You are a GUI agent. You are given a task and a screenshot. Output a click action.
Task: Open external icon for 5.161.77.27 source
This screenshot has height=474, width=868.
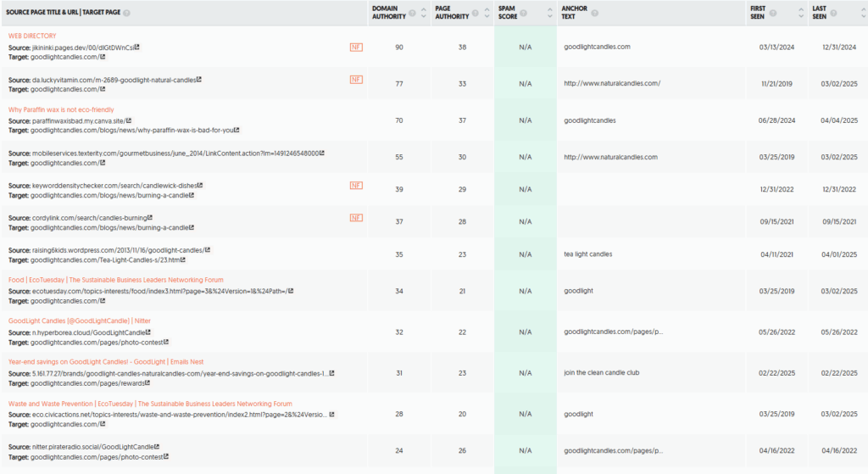(x=331, y=373)
